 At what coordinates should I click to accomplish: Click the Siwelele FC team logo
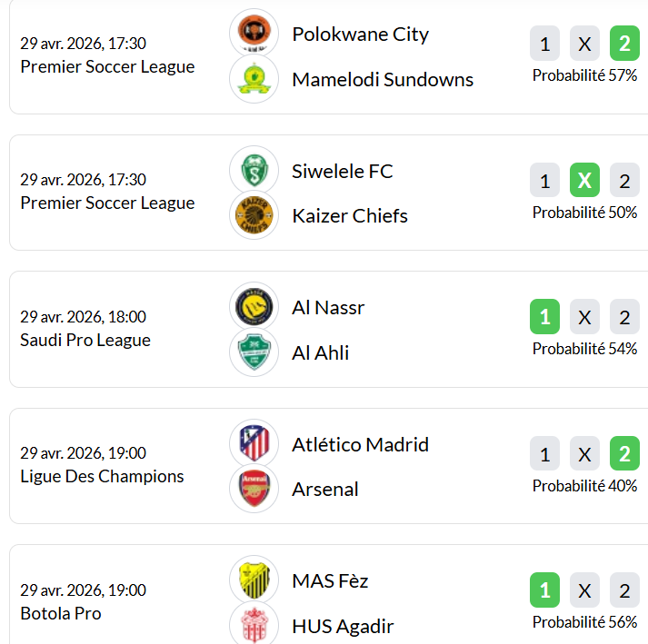[x=254, y=171]
